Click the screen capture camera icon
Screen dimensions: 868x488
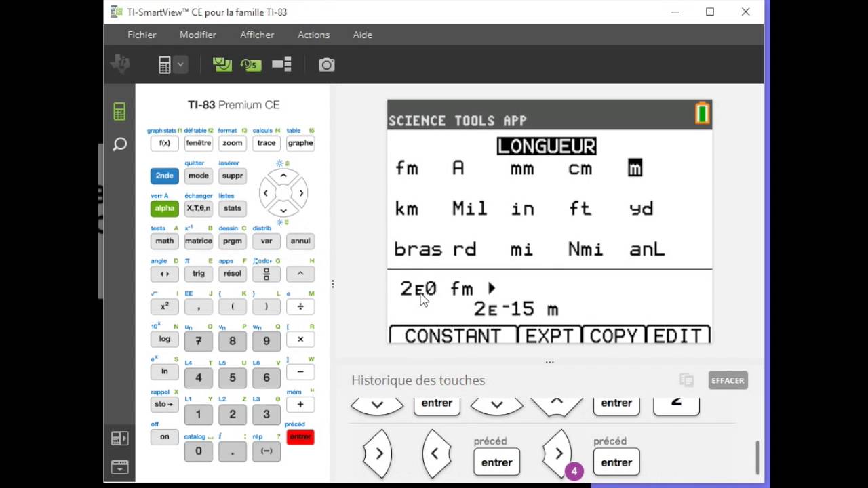tap(327, 64)
